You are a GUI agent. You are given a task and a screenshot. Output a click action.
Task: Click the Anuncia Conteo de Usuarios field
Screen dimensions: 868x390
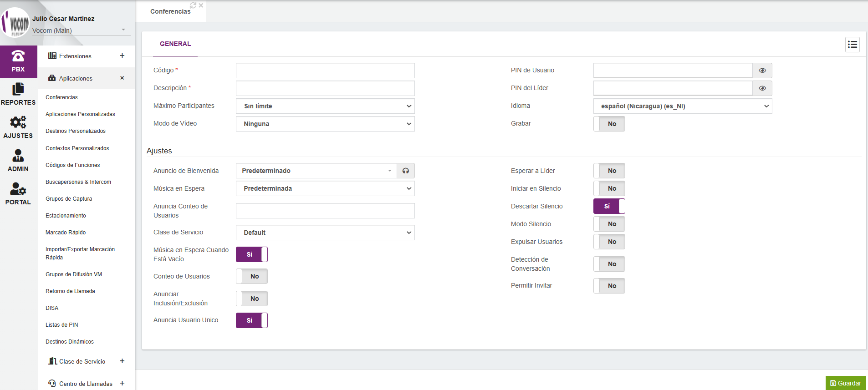pos(325,211)
